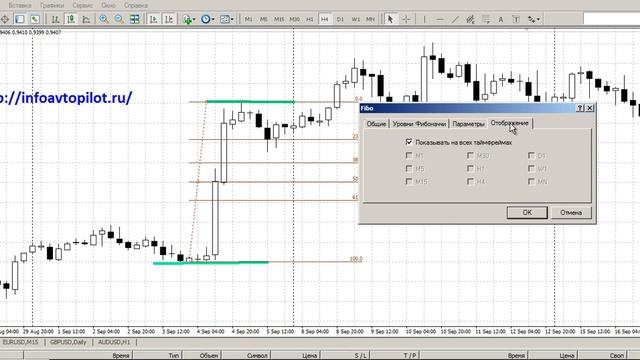Viewport: 640px width, 360px height.
Task: Toggle chart shift icon
Action: pos(169,19)
